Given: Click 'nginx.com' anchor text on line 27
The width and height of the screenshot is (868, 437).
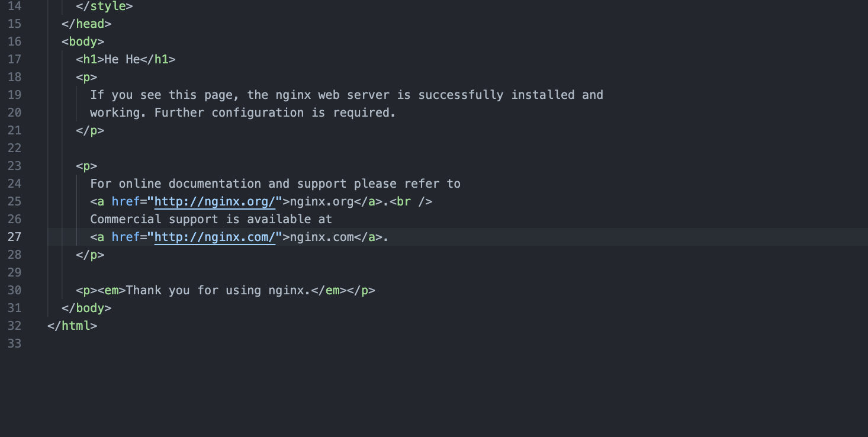Looking at the screenshot, I should pyautogui.click(x=322, y=237).
